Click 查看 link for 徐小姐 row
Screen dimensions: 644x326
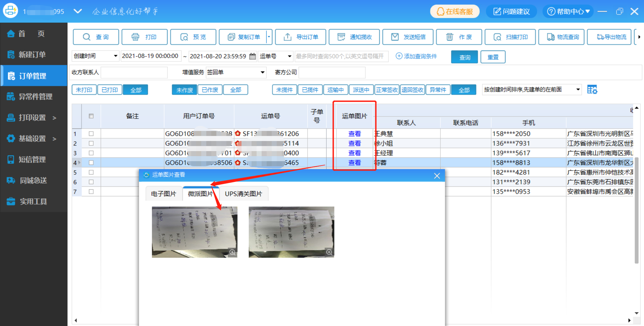tap(355, 143)
